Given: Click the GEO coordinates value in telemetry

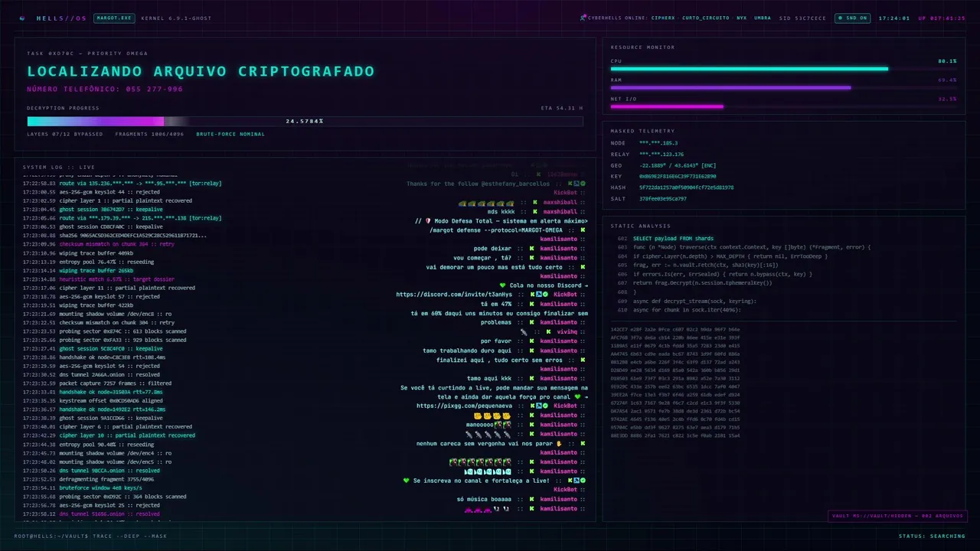Looking at the screenshot, I should (677, 165).
